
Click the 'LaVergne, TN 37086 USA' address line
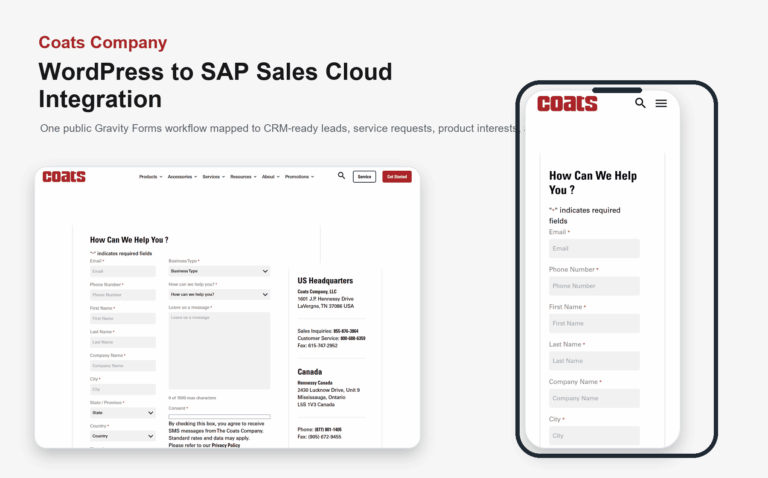[326, 306]
